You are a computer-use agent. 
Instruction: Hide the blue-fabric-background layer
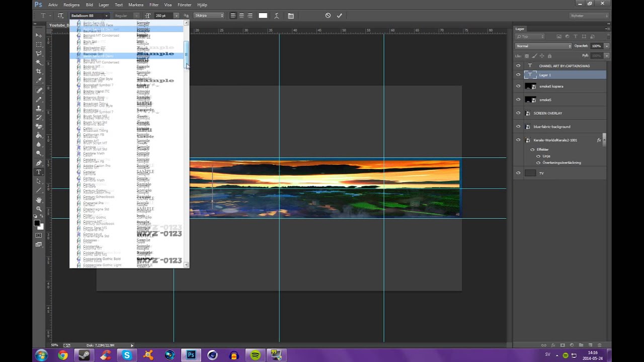tap(518, 126)
